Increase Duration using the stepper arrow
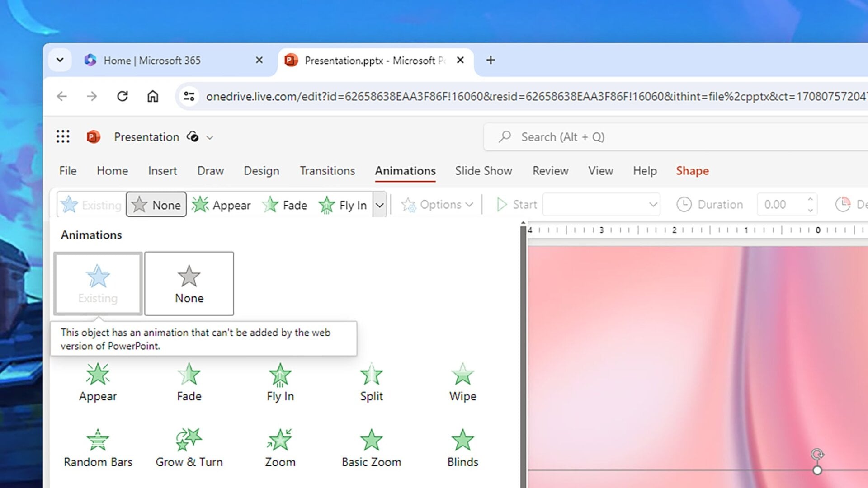This screenshot has width=868, height=488. pyautogui.click(x=809, y=199)
